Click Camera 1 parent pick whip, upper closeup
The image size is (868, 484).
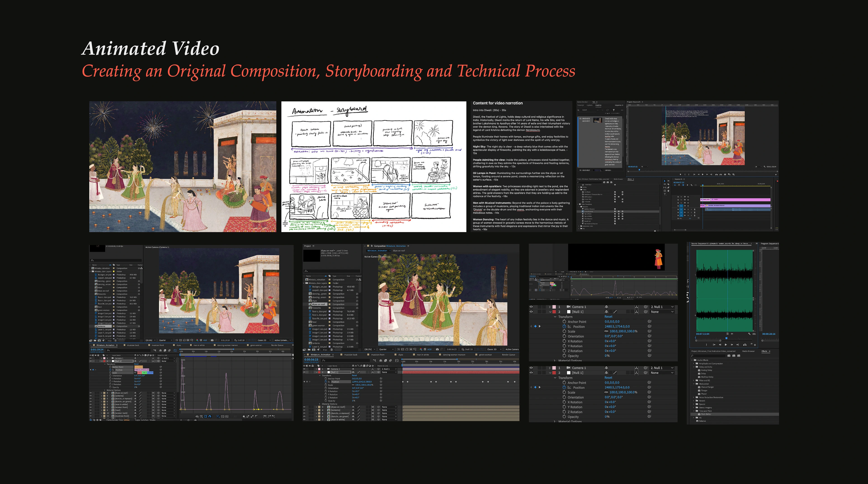pos(646,307)
